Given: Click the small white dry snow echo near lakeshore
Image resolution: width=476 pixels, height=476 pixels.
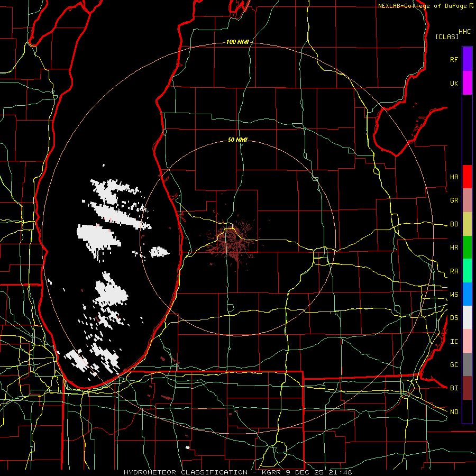Looking at the screenshot, I should pyautogui.click(x=159, y=252).
